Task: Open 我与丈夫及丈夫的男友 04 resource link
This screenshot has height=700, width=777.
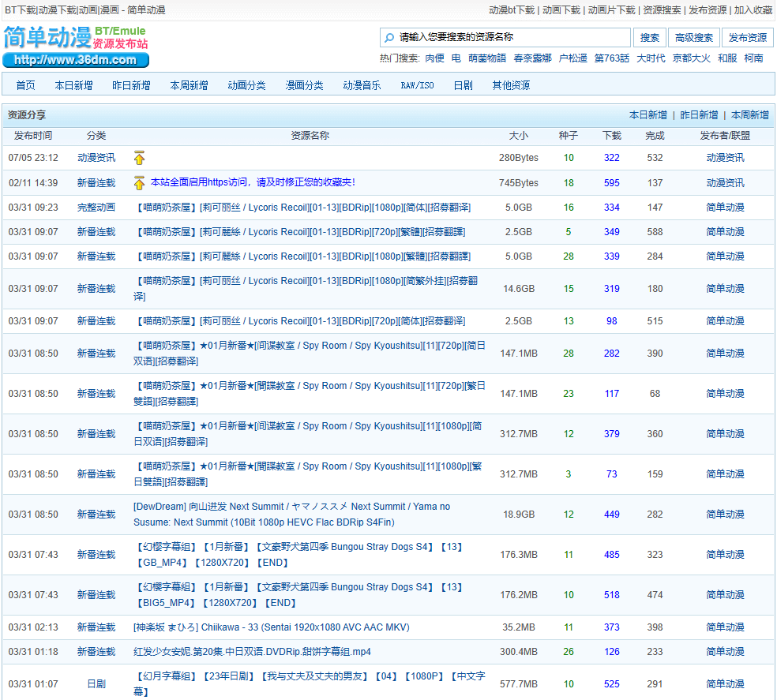Action: point(310,683)
